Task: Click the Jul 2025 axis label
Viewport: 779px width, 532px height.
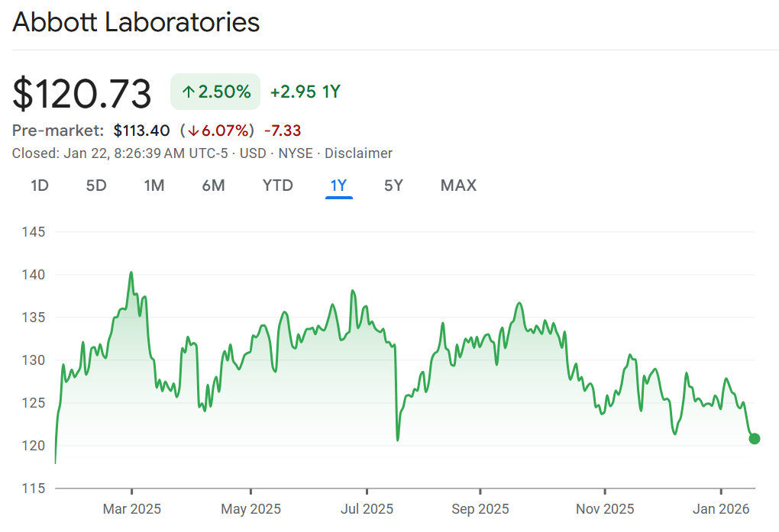Action: 367,509
